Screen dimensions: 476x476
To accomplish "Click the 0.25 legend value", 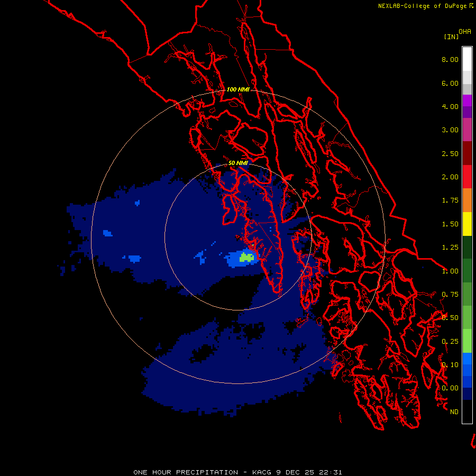I will (x=450, y=342).
